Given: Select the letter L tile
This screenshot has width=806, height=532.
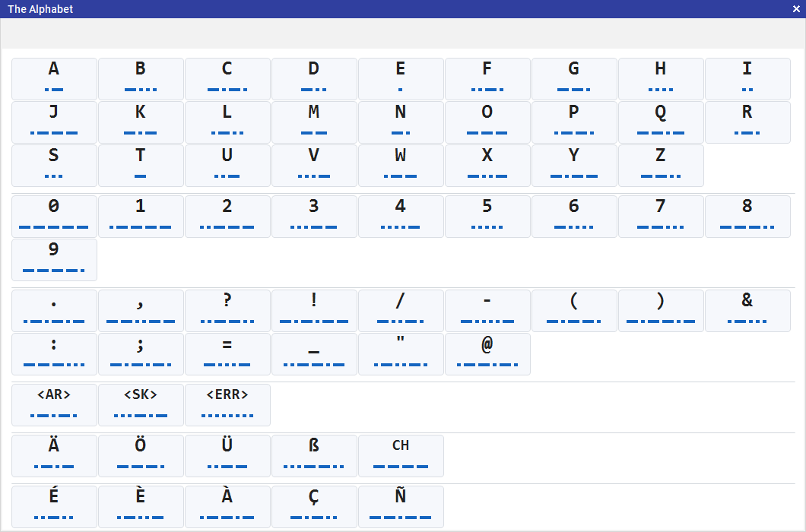Looking at the screenshot, I should click(x=227, y=122).
